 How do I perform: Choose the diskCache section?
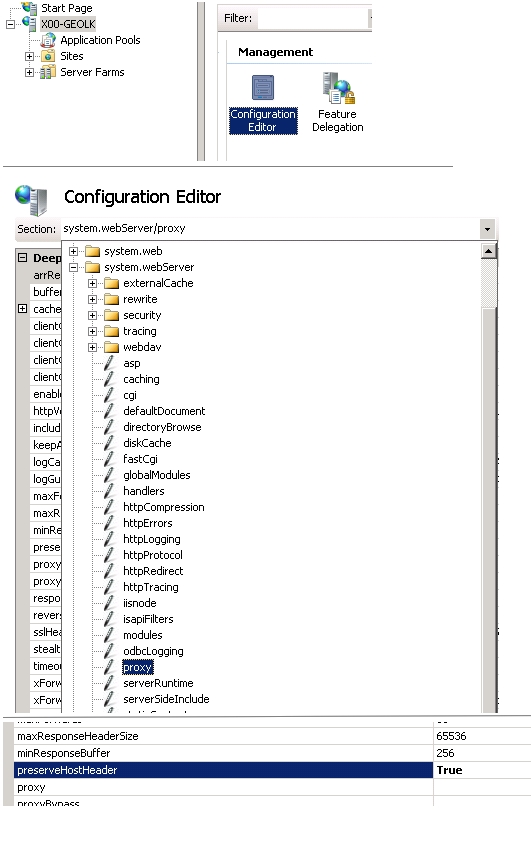coord(147,443)
